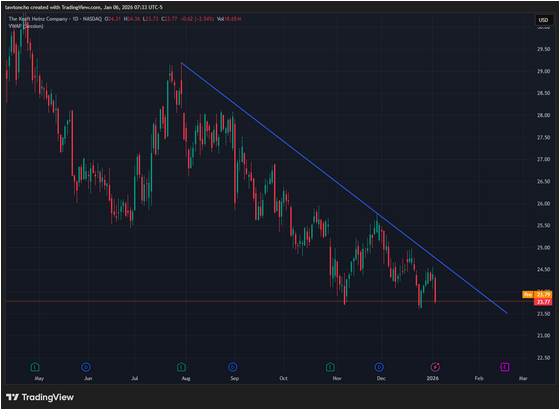Click the dividend event icon above Dec

(x=379, y=367)
